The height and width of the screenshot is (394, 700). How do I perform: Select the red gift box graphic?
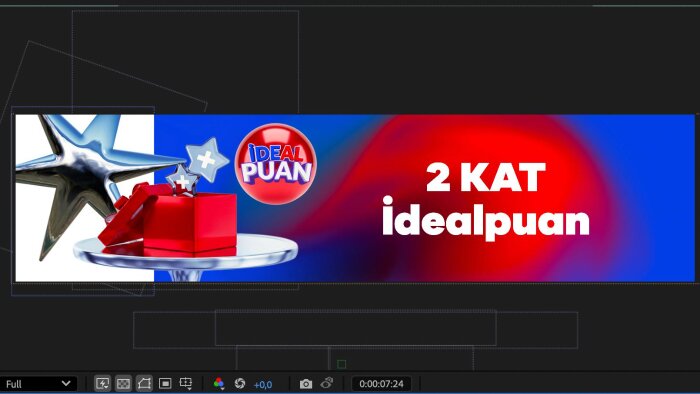coord(179,221)
